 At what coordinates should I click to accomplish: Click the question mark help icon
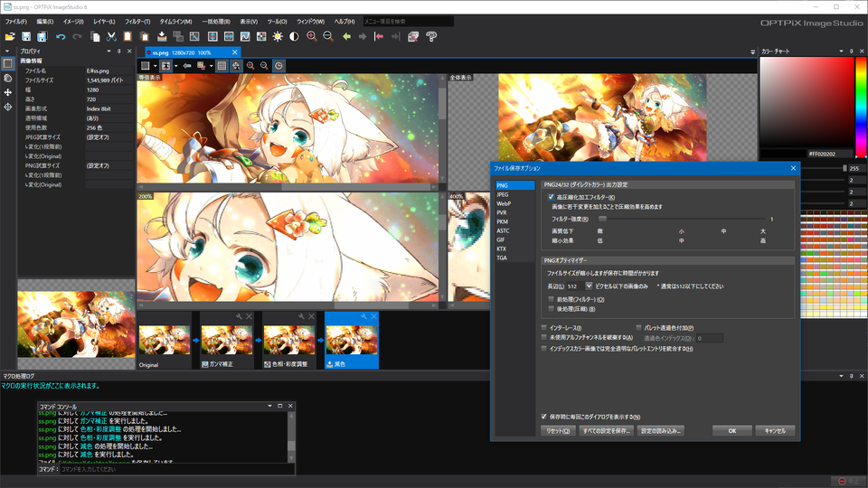coord(431,36)
